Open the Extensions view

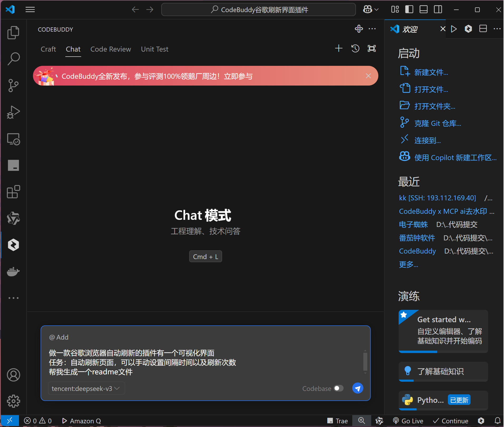(13, 192)
